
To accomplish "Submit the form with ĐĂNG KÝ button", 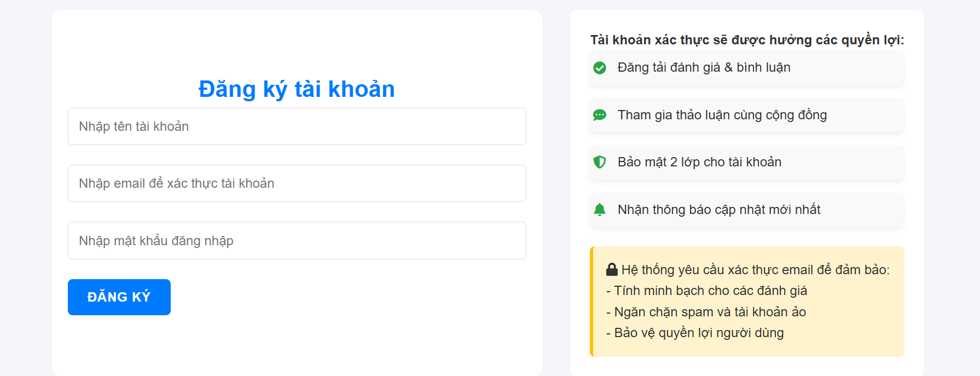I will 119,297.
